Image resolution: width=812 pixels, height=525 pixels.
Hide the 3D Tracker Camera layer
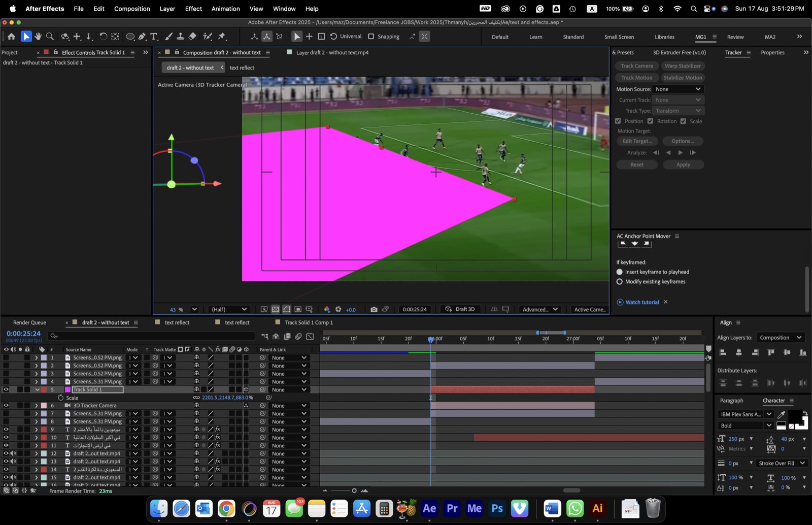[6, 406]
